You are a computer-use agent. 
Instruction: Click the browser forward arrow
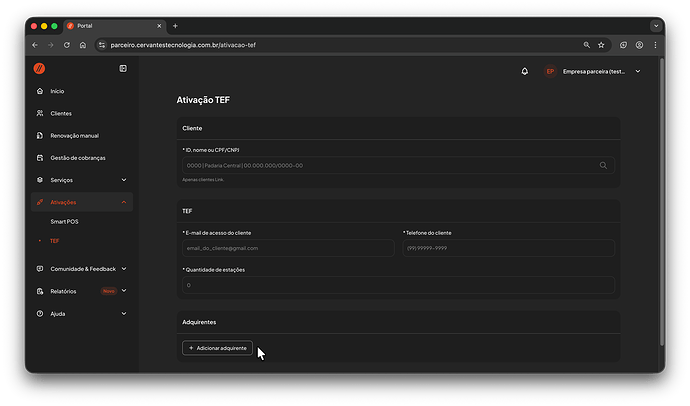pos(51,45)
